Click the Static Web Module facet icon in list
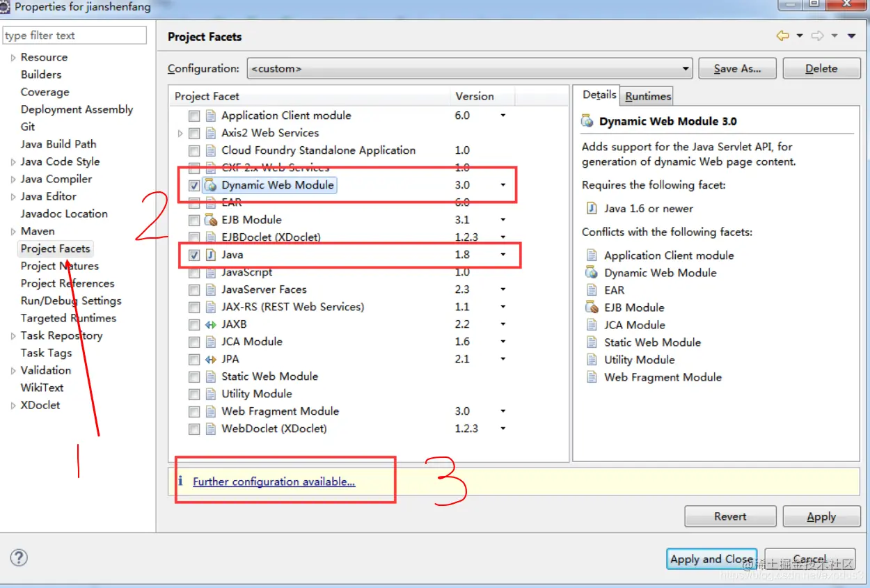Viewport: 870px width, 588px height. coord(211,376)
